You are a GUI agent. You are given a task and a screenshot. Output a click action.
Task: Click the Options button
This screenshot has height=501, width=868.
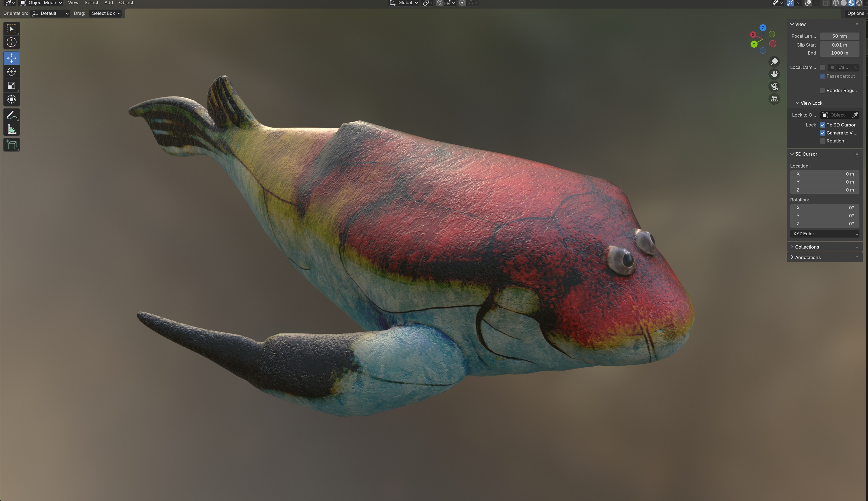coord(856,14)
